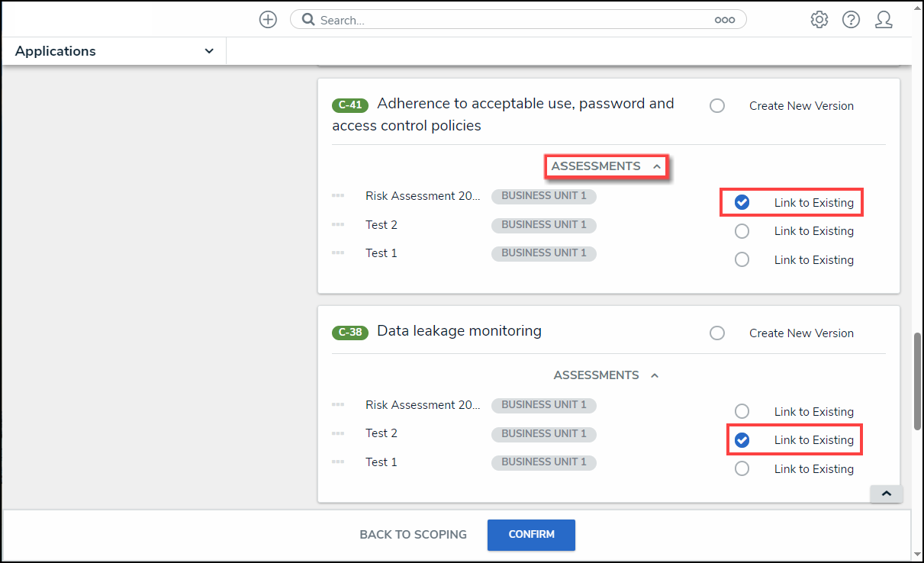Screen dimensions: 924x563
Task: Select Create New Version for Data leakage monitoring
Action: click(717, 333)
